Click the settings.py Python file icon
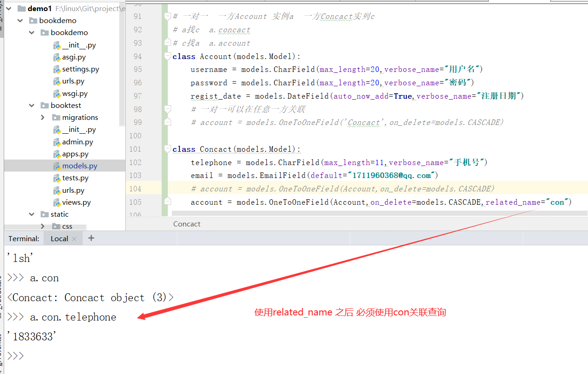 coord(57,69)
